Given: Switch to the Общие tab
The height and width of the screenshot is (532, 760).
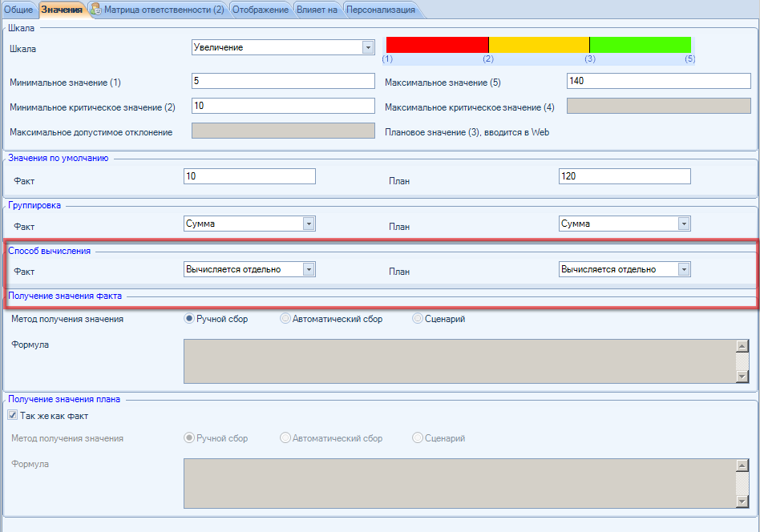Looking at the screenshot, I should pyautogui.click(x=18, y=10).
